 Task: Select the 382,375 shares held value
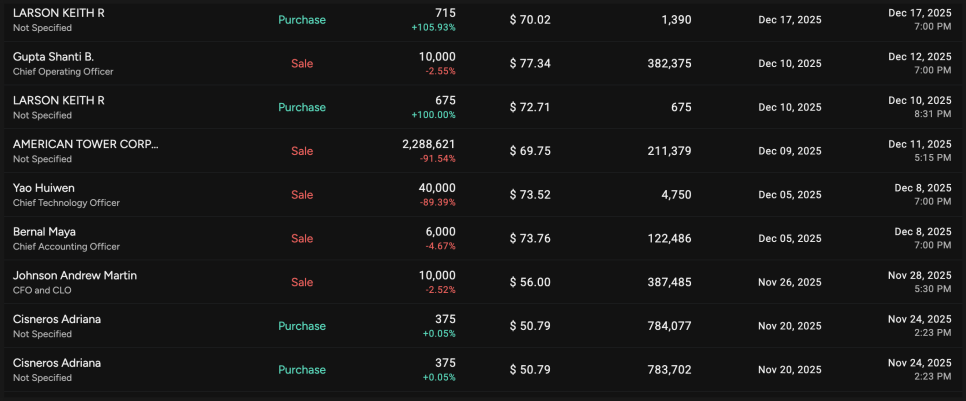coord(667,63)
